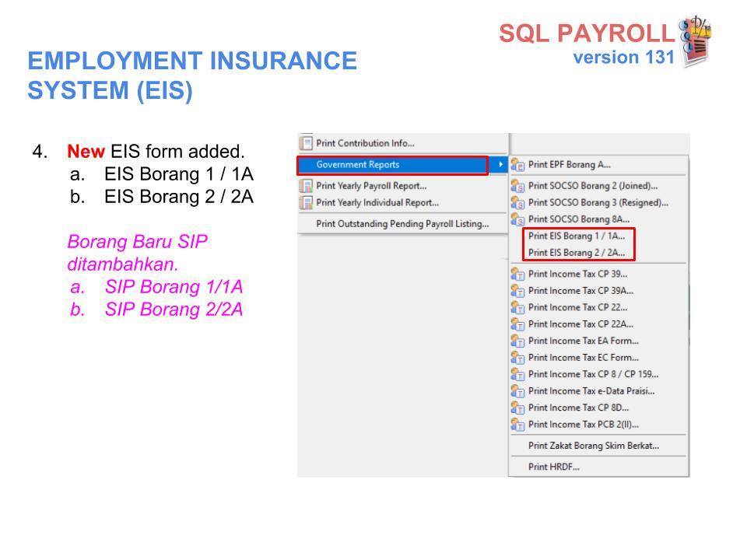Click the Income Tax e-Data Praisi icon
The image size is (747, 560).
pos(518,391)
